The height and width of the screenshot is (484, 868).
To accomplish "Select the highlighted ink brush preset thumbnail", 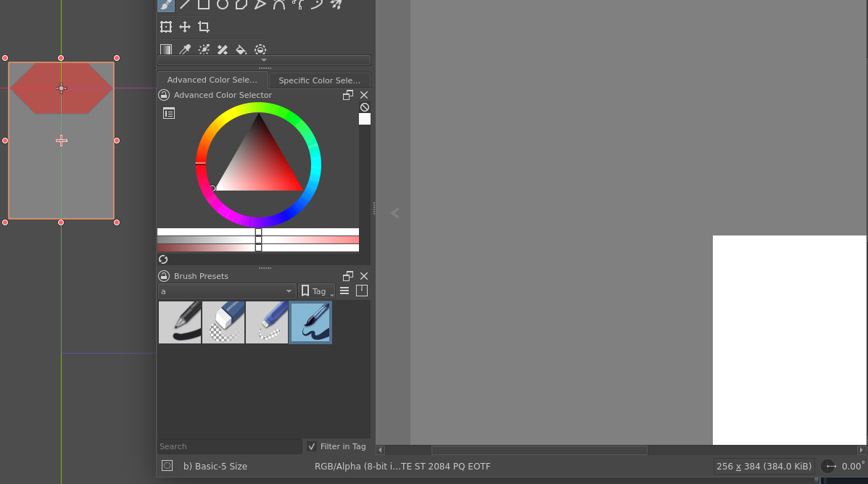I will (x=310, y=322).
